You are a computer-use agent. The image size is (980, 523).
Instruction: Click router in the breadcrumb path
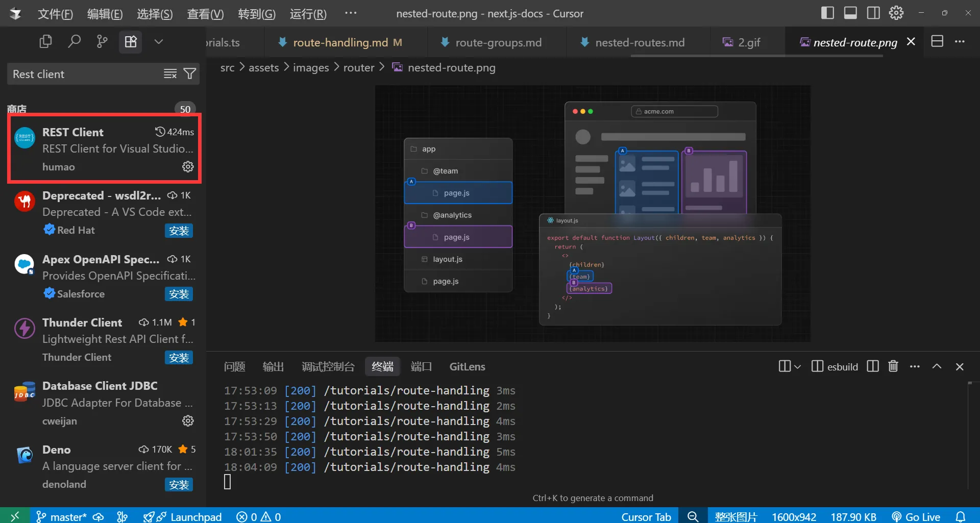(358, 67)
